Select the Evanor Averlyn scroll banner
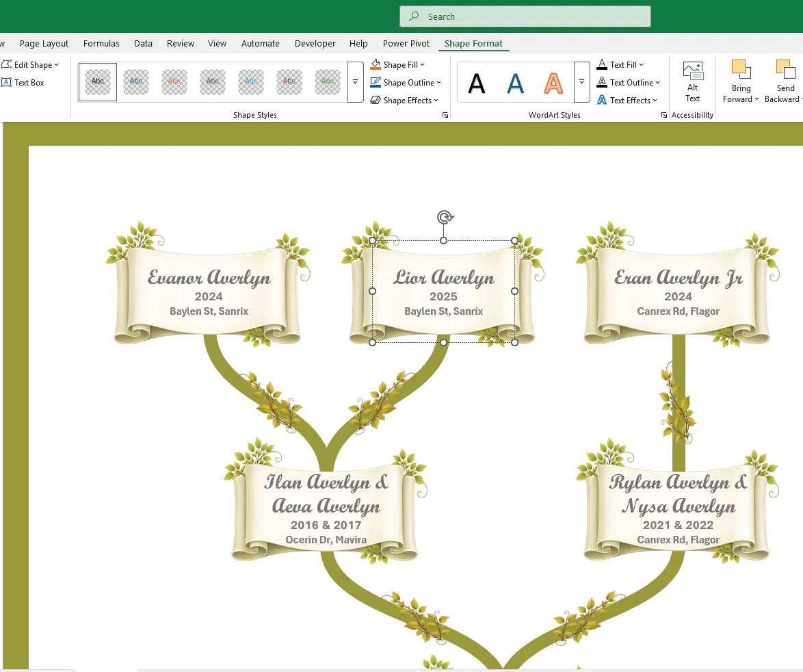This screenshot has width=803, height=672. click(209, 294)
